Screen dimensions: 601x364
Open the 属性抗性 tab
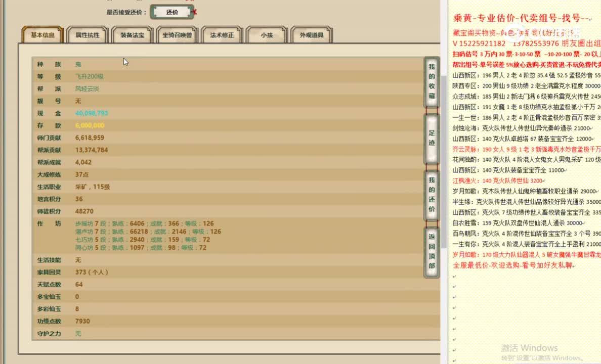click(x=88, y=35)
